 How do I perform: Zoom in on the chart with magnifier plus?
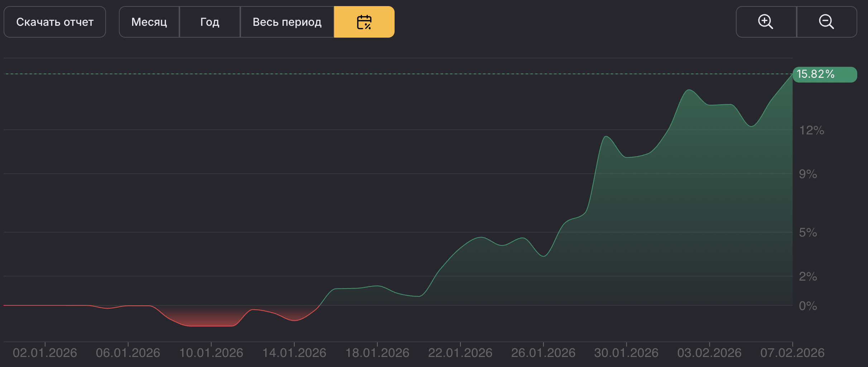(766, 22)
